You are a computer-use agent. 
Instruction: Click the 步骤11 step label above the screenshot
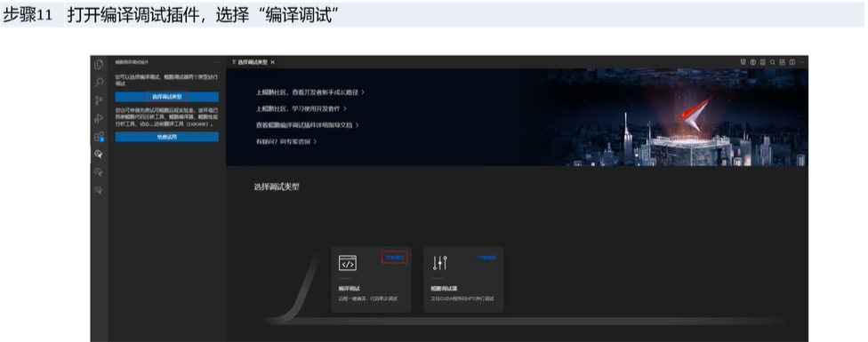28,15
